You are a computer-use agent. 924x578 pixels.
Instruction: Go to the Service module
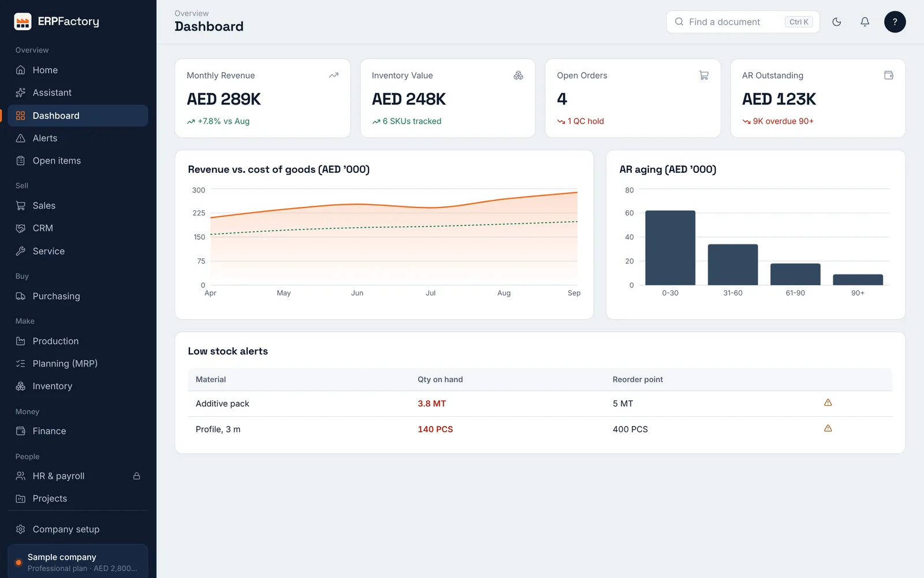[x=78, y=251]
